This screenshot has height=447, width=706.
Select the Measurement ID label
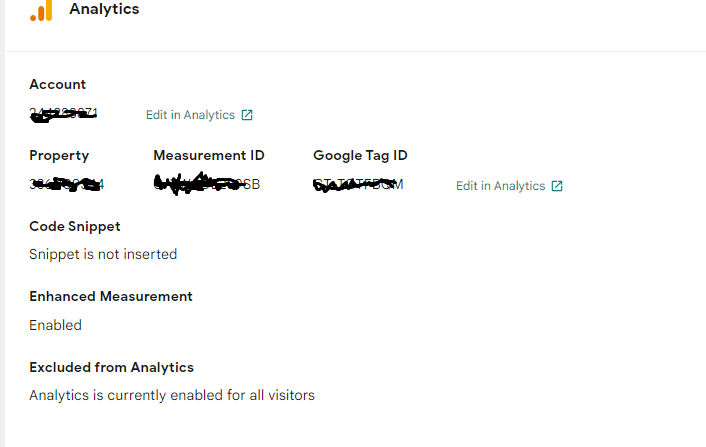(208, 155)
